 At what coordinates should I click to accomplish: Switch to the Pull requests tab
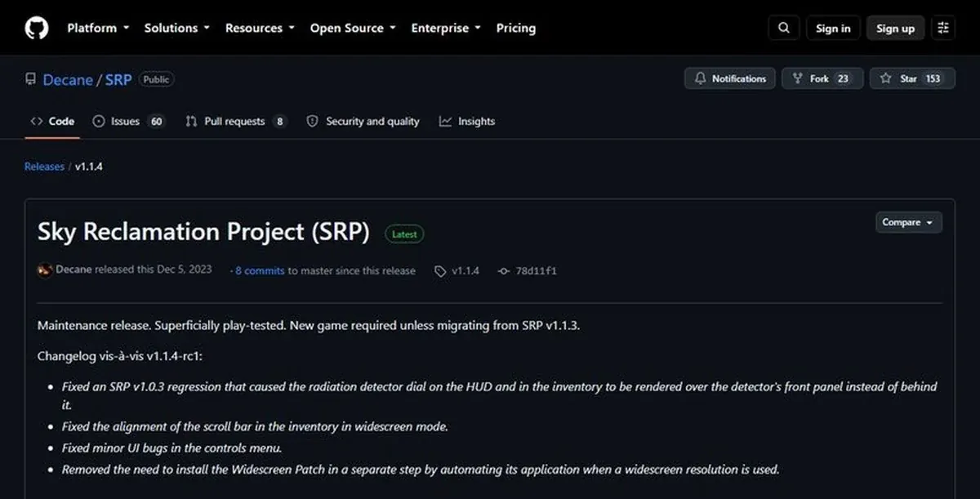(x=237, y=121)
